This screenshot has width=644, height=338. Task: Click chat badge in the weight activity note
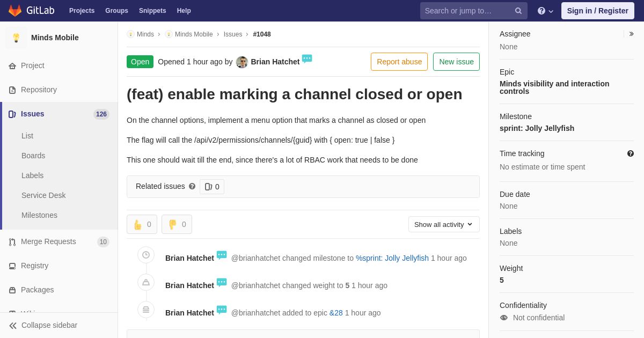click(x=222, y=282)
